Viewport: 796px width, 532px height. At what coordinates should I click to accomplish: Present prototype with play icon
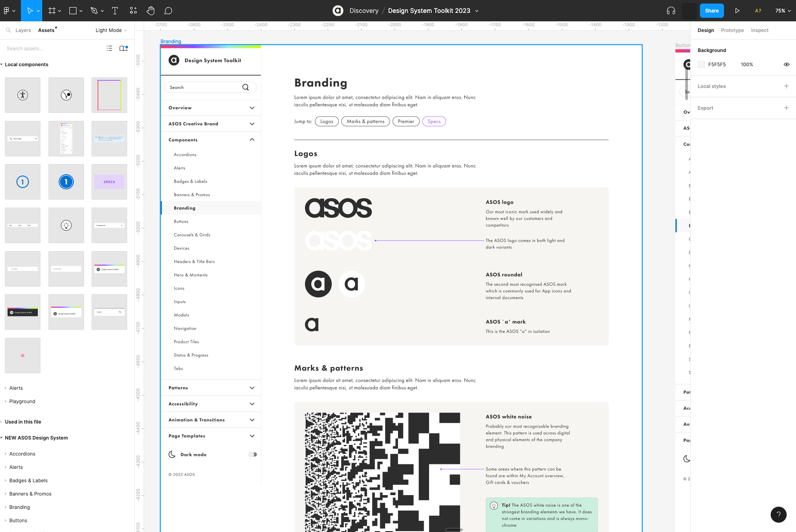[x=737, y=11]
